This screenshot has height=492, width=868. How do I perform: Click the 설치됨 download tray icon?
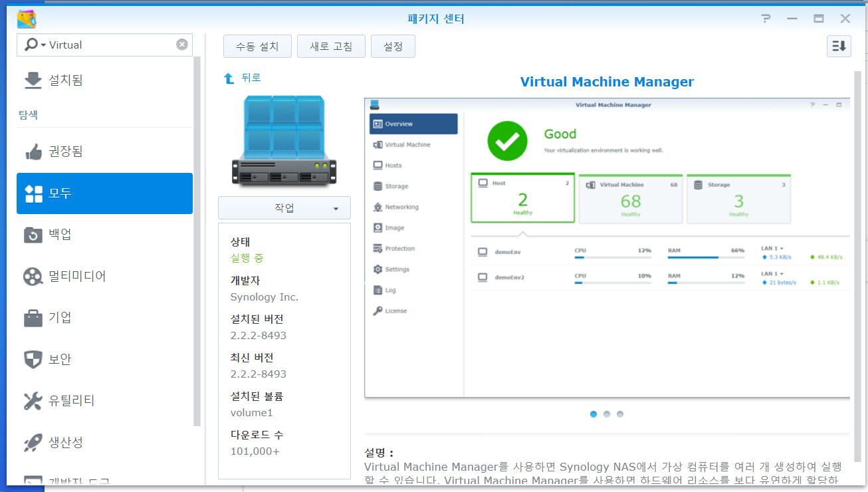(x=33, y=80)
